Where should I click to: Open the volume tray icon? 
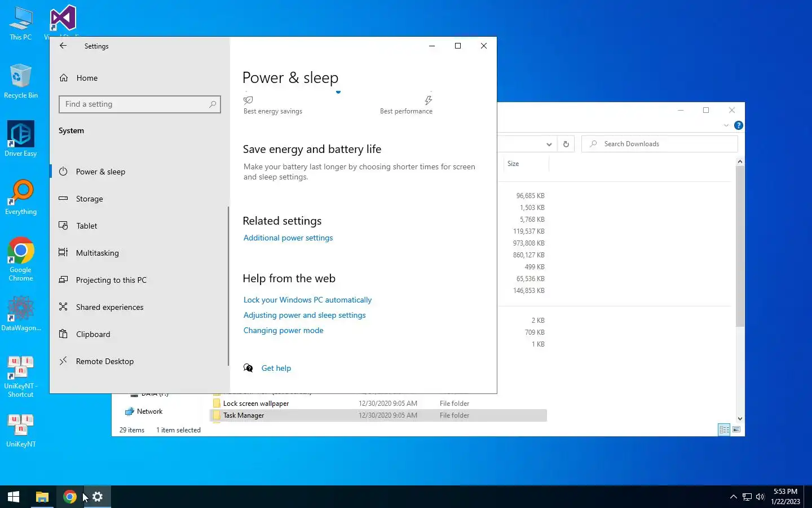coord(760,497)
